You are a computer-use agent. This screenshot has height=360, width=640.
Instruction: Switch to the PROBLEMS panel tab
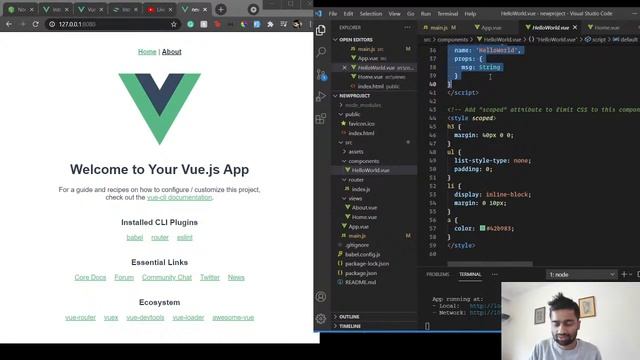[438, 274]
